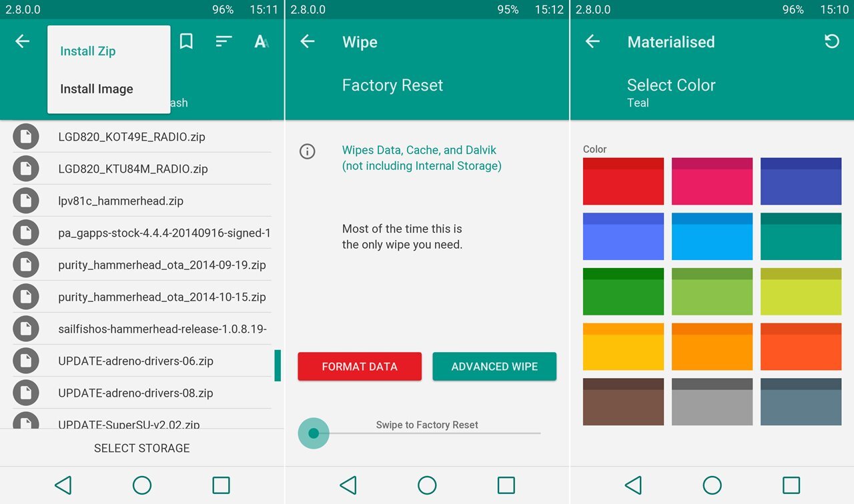Screen dimensions: 854x504
Task: Choose Install Zip from the popup menu
Action: 88,51
